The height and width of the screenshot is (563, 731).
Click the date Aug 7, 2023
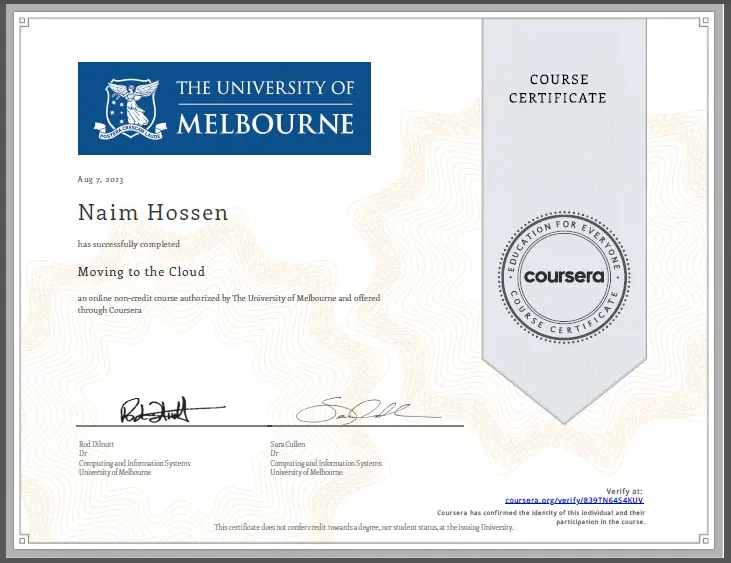[x=100, y=179]
